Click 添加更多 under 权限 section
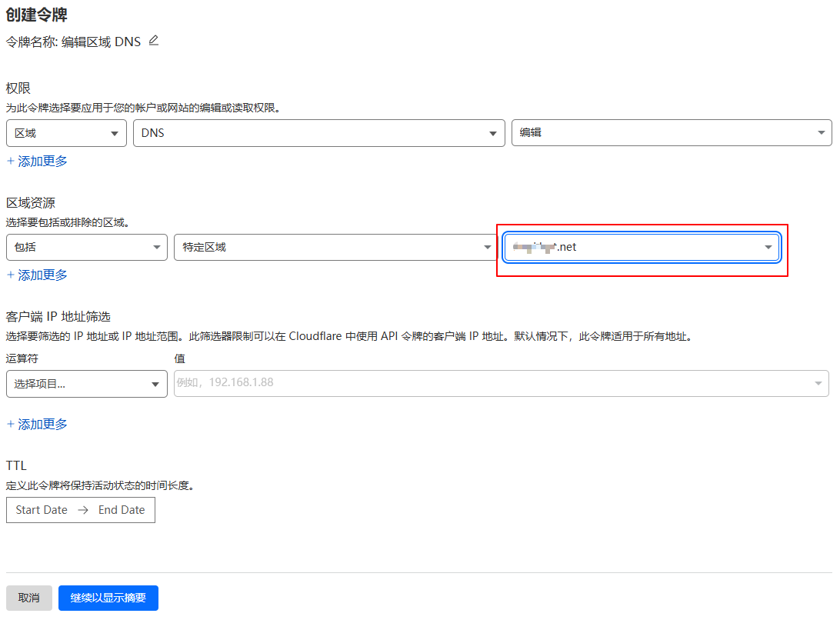The image size is (840, 620). (37, 161)
